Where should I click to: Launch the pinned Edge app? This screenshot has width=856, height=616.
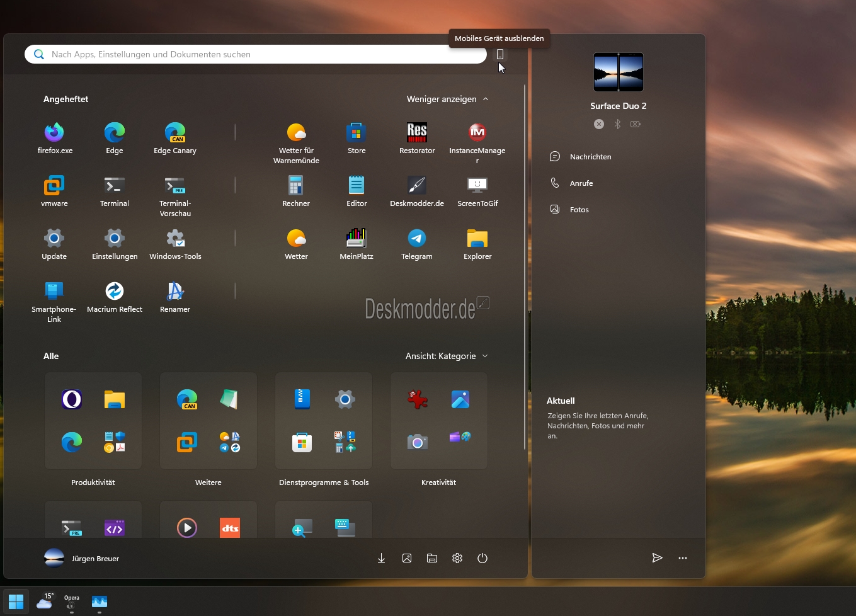pos(115,139)
